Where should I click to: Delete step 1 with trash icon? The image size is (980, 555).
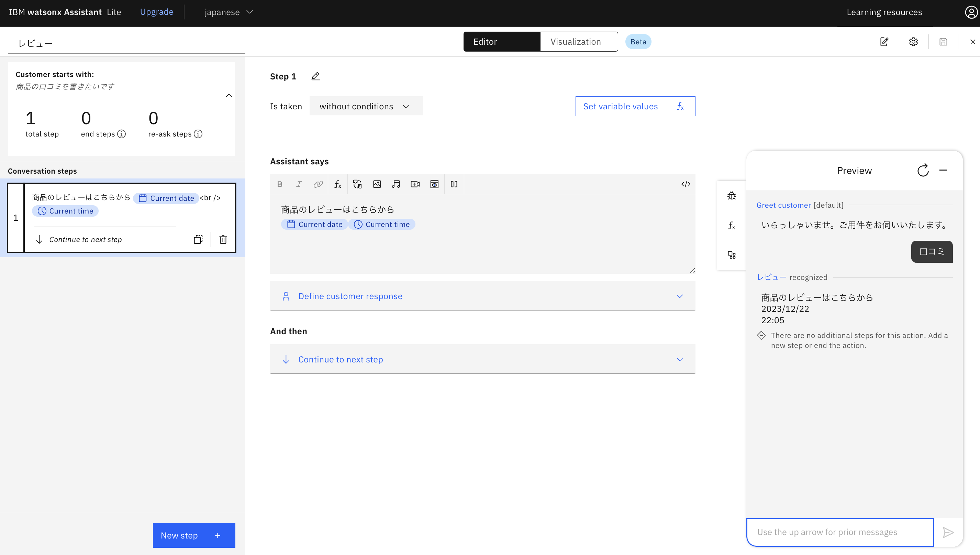coord(223,239)
